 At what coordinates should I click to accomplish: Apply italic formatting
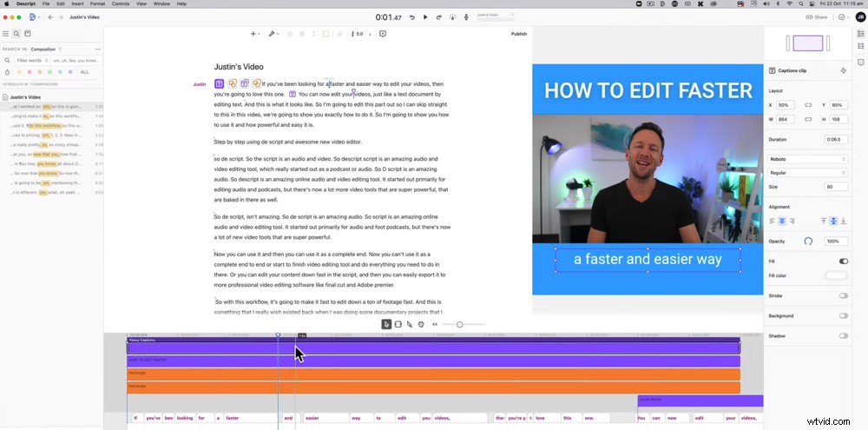point(314,34)
